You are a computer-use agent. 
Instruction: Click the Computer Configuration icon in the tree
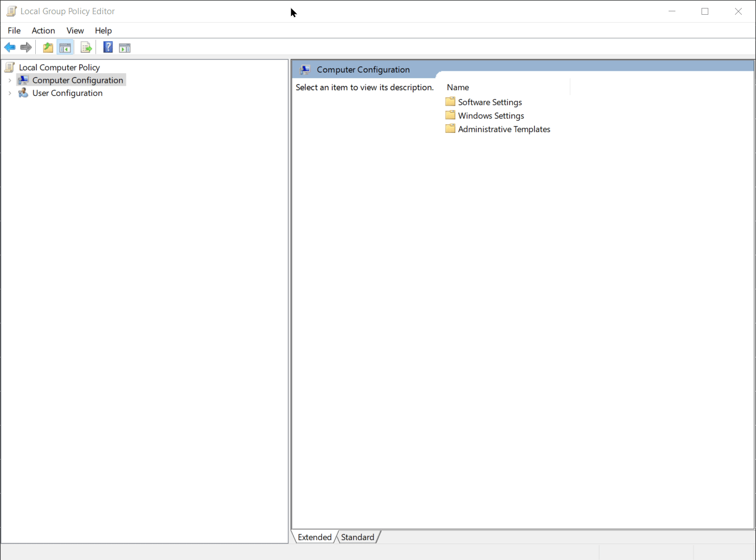click(x=23, y=80)
